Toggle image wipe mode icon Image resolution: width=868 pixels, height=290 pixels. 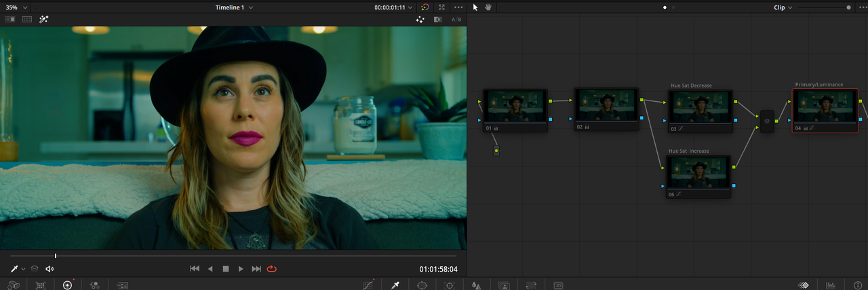click(x=10, y=20)
